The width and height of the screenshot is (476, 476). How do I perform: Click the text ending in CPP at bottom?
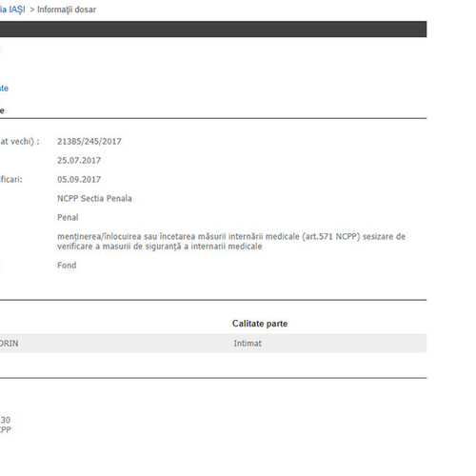pyautogui.click(x=6, y=429)
